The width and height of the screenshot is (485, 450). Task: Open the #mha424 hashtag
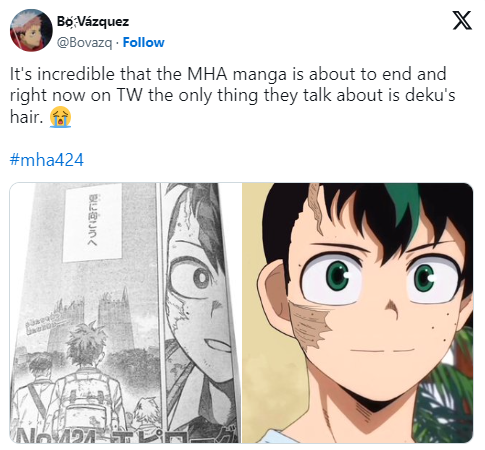47,160
